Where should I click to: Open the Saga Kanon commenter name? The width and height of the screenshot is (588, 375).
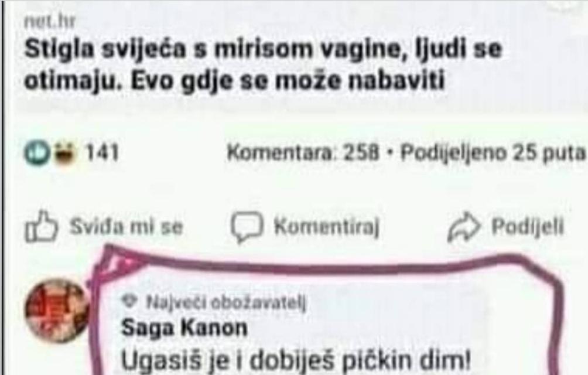(184, 328)
